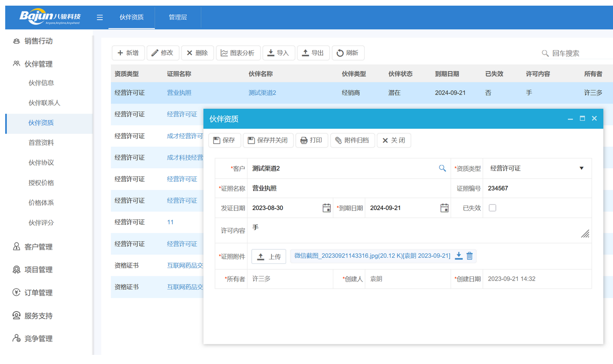
Task: Open the 测试渠道2 partner link
Action: click(x=262, y=93)
